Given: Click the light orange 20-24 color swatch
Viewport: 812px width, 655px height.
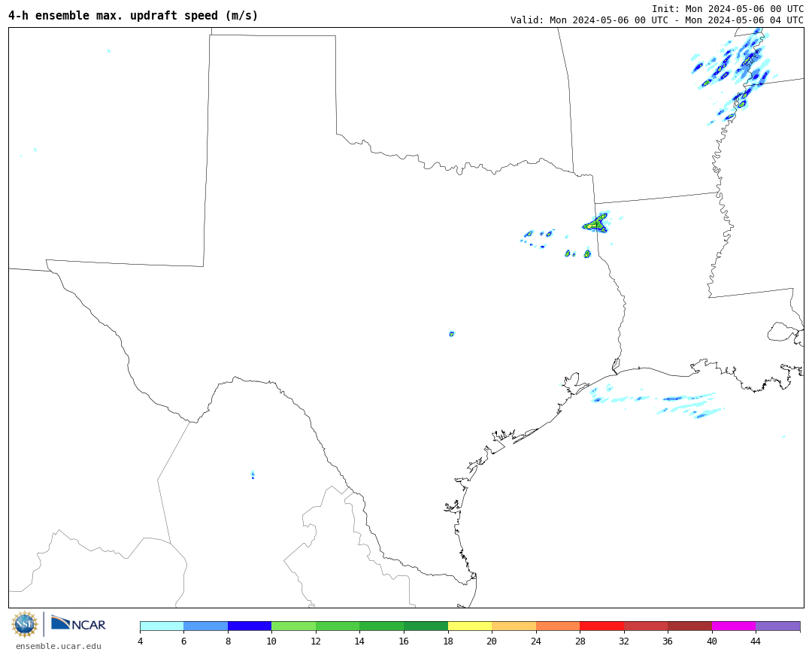Looking at the screenshot, I should pyautogui.click(x=514, y=626).
